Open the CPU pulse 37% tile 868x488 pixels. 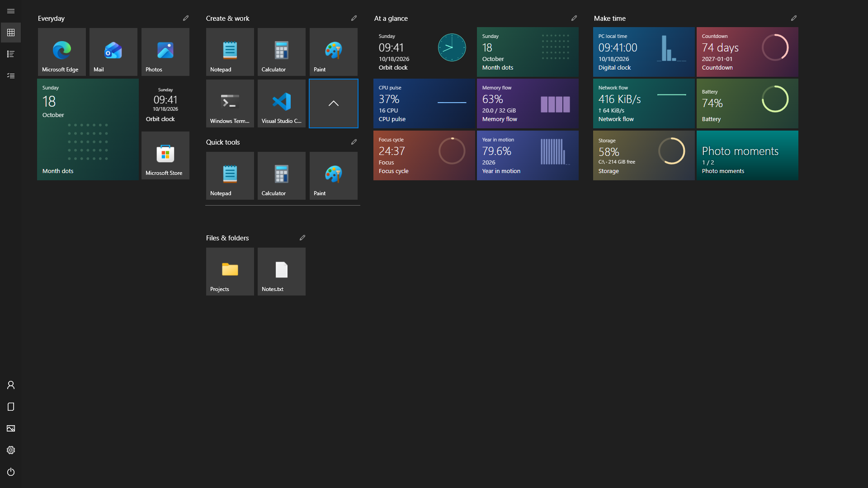point(424,103)
